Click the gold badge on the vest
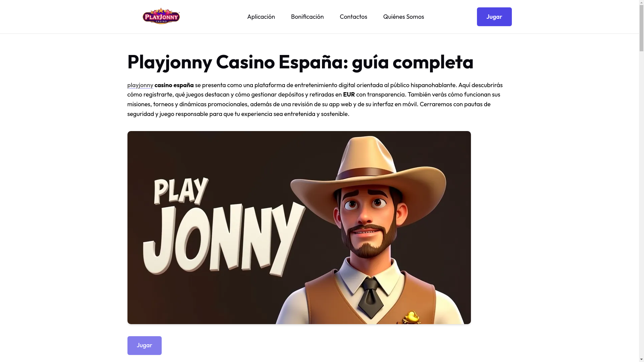The height and width of the screenshot is (362, 644). click(x=411, y=317)
